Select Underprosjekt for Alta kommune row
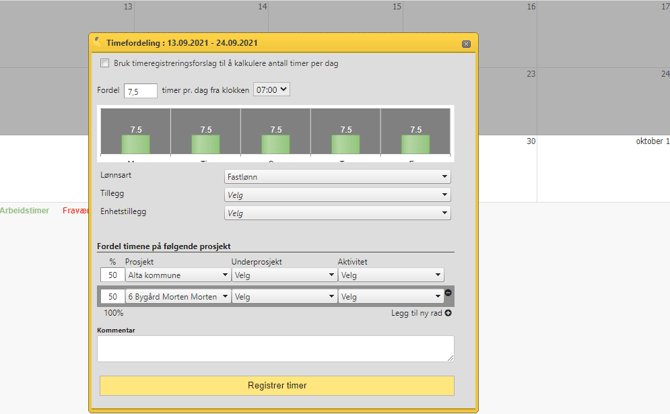 284,275
